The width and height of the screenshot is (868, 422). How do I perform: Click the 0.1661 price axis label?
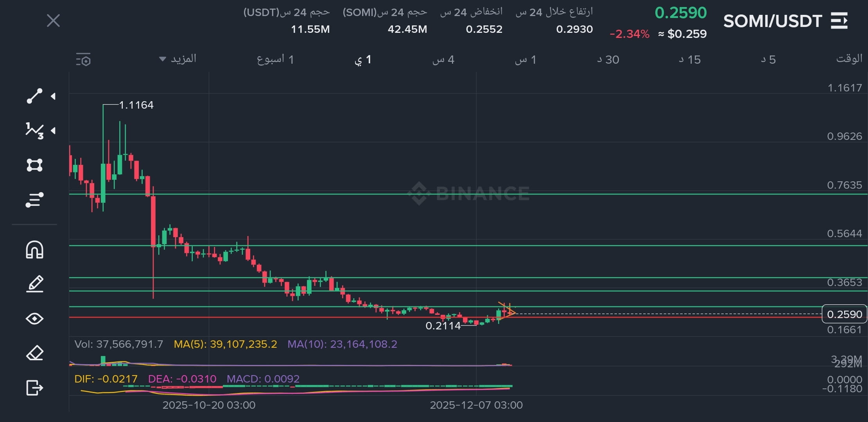click(x=845, y=330)
